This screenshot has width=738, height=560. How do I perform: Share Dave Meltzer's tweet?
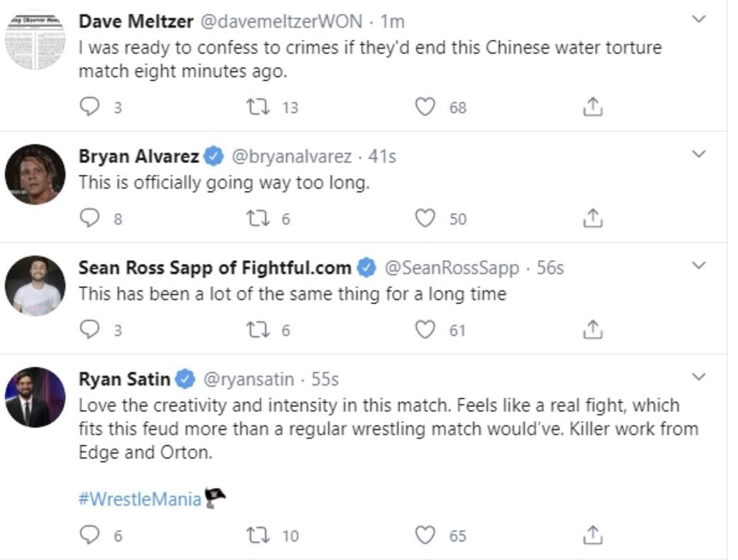pos(592,107)
